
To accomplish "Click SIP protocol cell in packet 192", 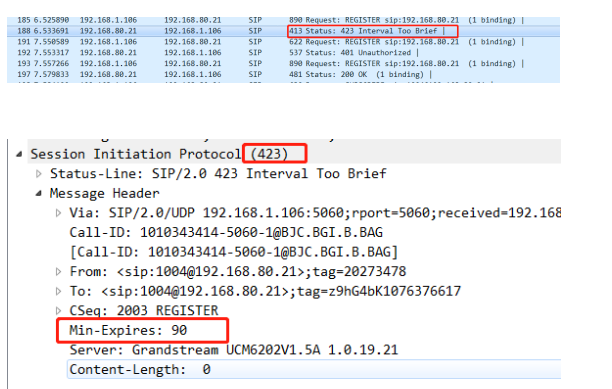I will coord(255,53).
